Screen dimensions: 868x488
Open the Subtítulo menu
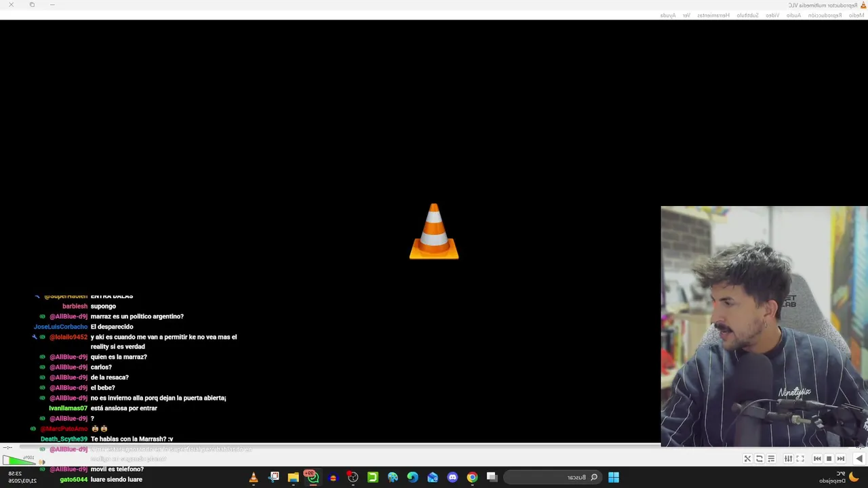pyautogui.click(x=748, y=15)
